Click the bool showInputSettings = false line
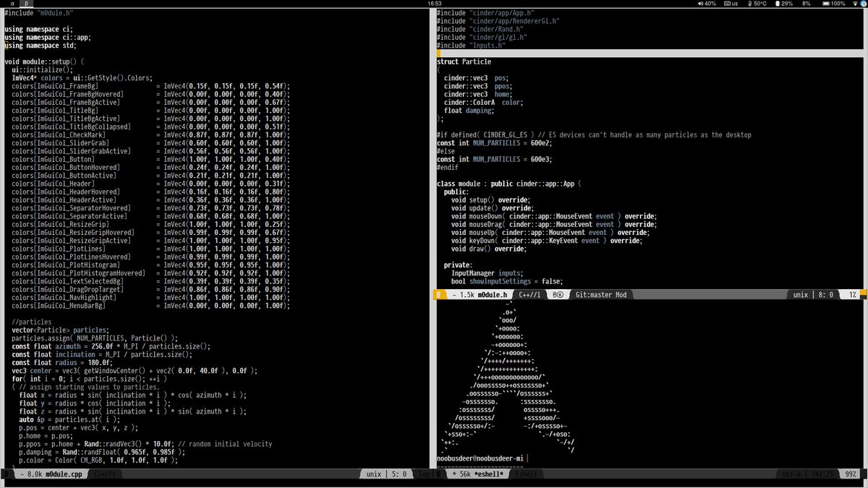868x488 pixels. [x=506, y=281]
